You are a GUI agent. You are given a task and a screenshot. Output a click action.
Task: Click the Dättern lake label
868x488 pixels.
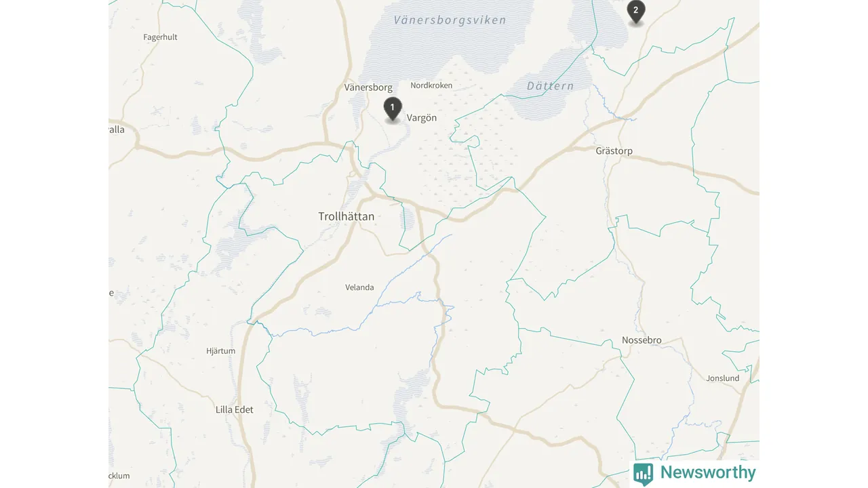550,86
